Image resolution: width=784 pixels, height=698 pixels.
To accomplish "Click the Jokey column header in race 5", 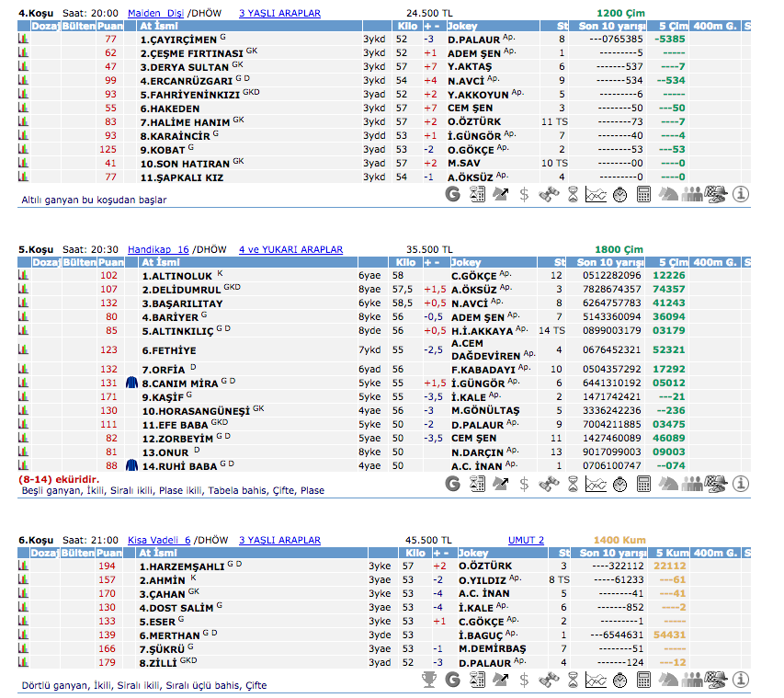I will pyautogui.click(x=466, y=262).
